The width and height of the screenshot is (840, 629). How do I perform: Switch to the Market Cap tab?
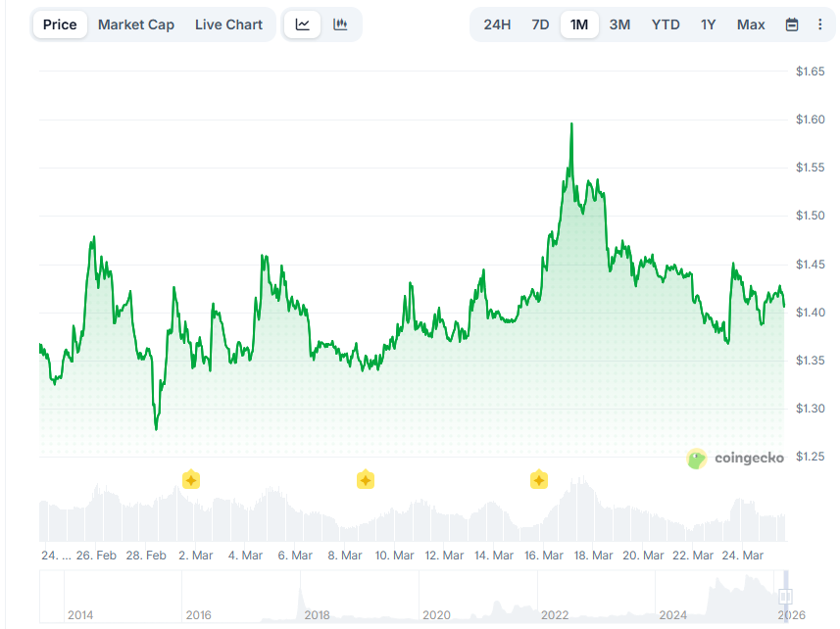click(x=136, y=24)
